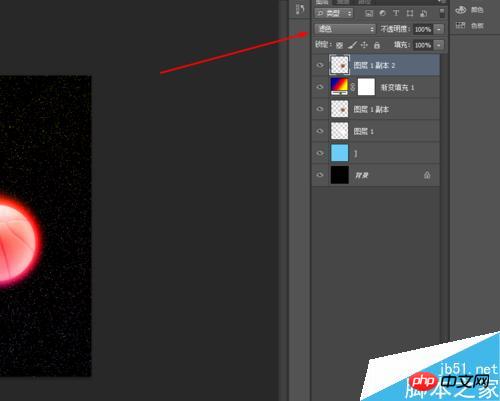Click lock transparent pixels icon

pos(339,45)
